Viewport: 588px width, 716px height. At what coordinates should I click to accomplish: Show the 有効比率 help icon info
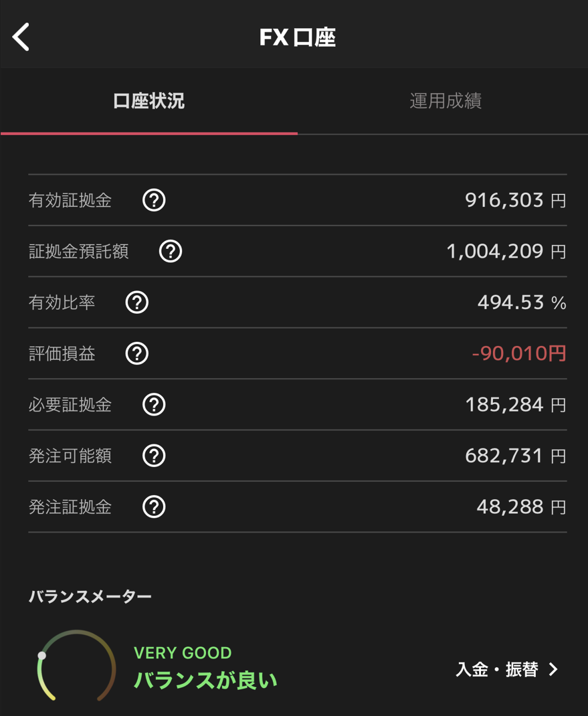click(x=137, y=302)
